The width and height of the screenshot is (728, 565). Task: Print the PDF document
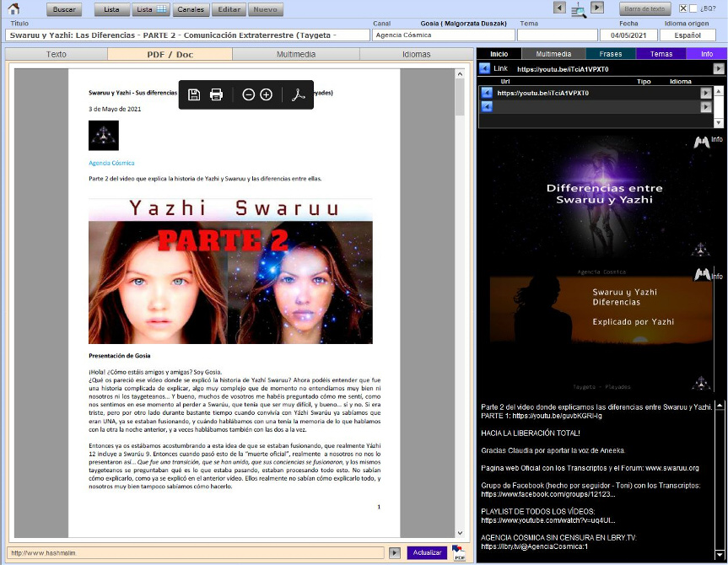(216, 94)
